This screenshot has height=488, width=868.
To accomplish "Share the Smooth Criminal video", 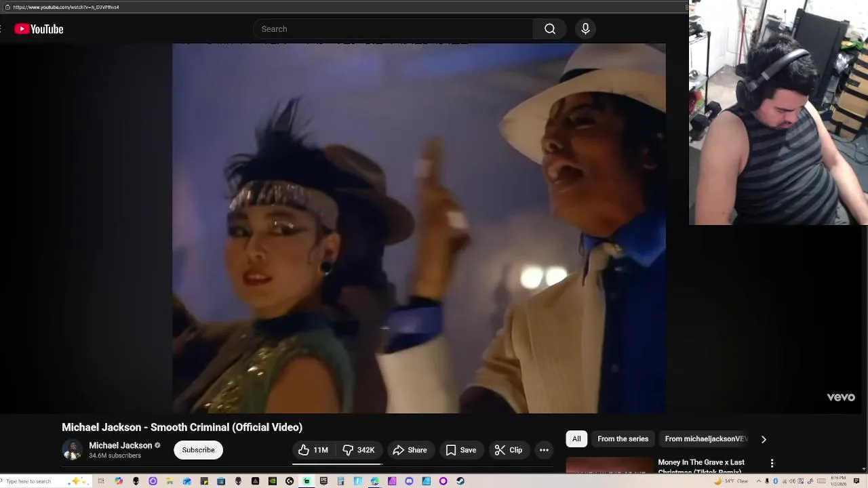I will pyautogui.click(x=410, y=450).
